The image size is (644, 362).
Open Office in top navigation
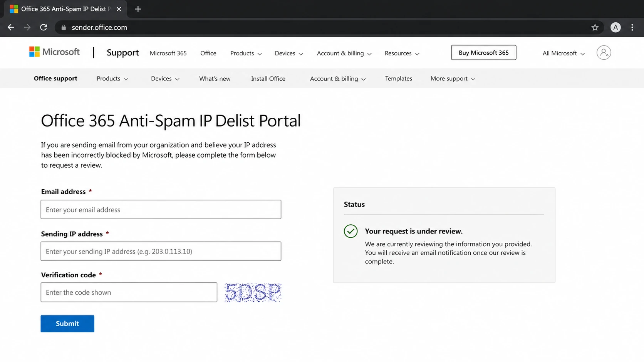[208, 53]
